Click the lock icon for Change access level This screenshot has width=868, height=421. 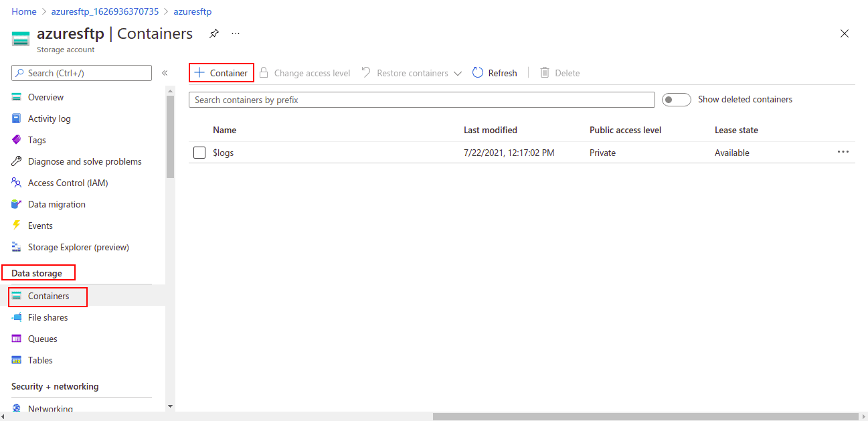(x=264, y=72)
